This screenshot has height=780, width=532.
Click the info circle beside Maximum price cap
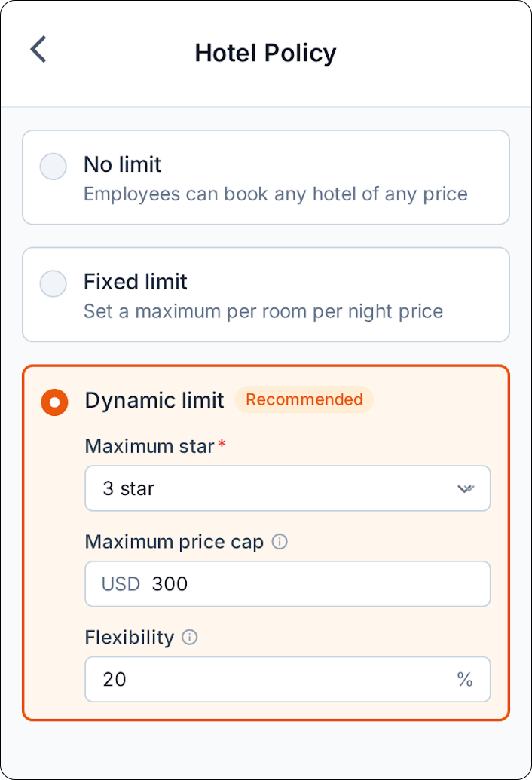click(x=279, y=542)
